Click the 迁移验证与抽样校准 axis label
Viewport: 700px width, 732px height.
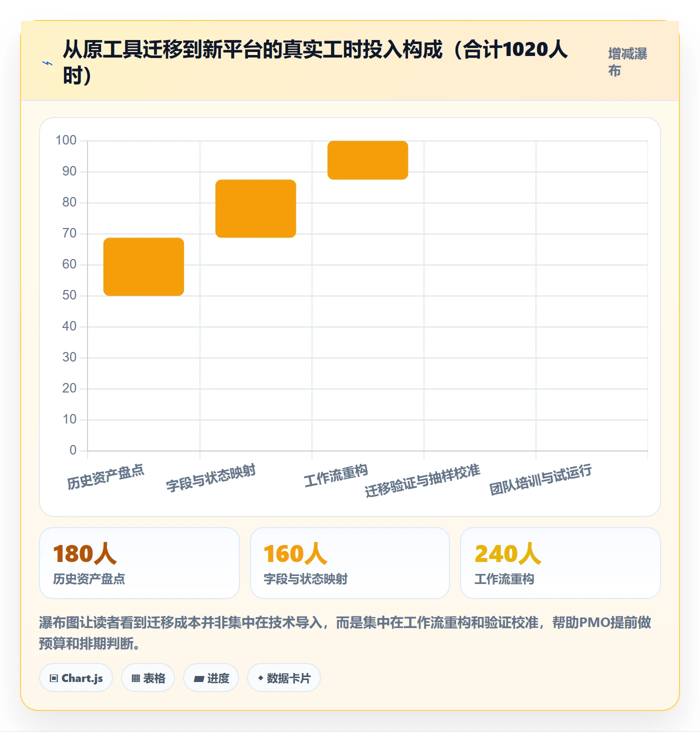click(422, 480)
